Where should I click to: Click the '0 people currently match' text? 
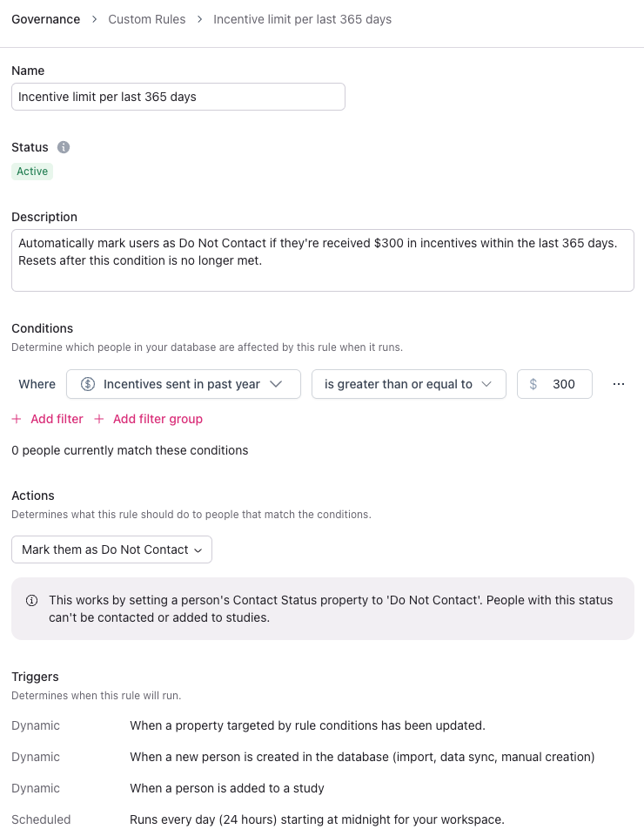pyautogui.click(x=130, y=450)
